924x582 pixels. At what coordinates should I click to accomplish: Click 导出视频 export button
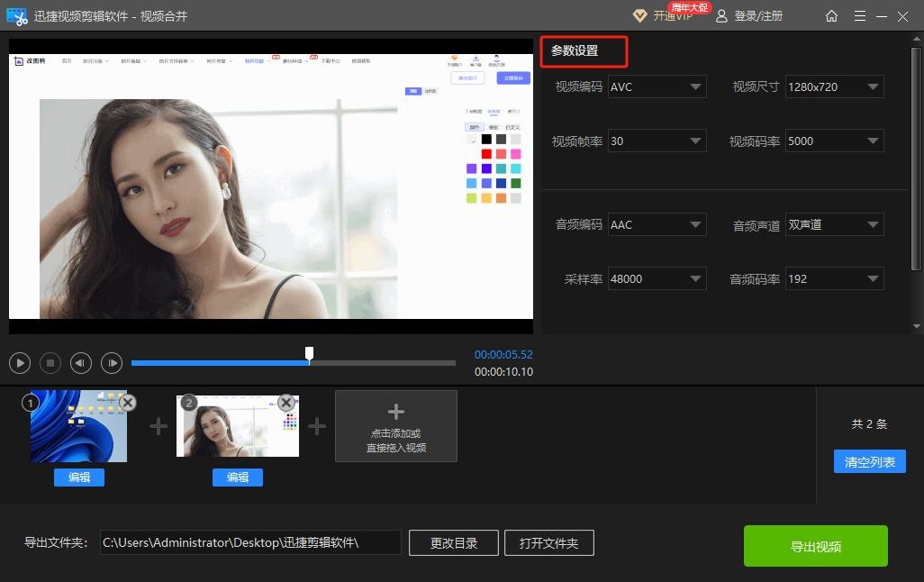pos(815,546)
